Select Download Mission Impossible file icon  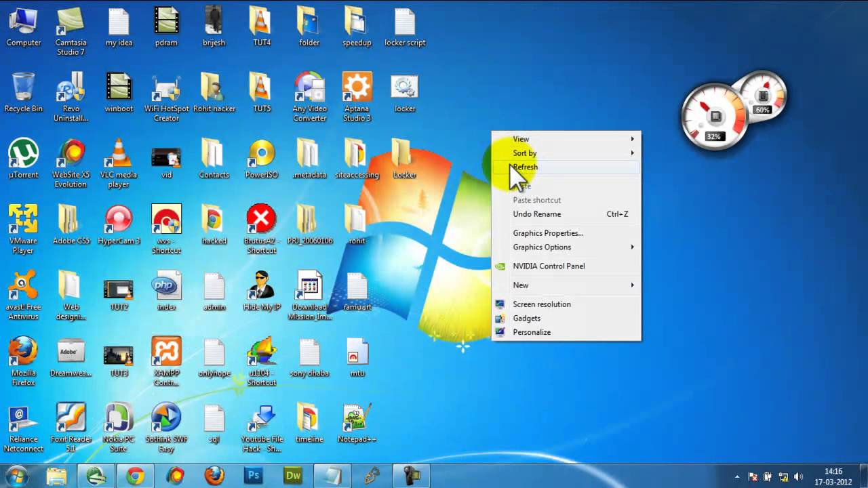click(309, 296)
